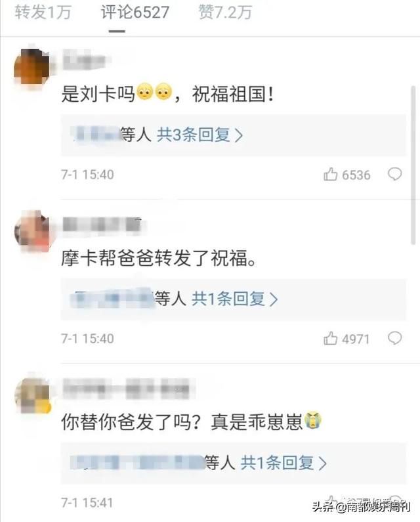
Task: Expand 共1条回复 under 摩卡 comment
Action: (x=234, y=299)
